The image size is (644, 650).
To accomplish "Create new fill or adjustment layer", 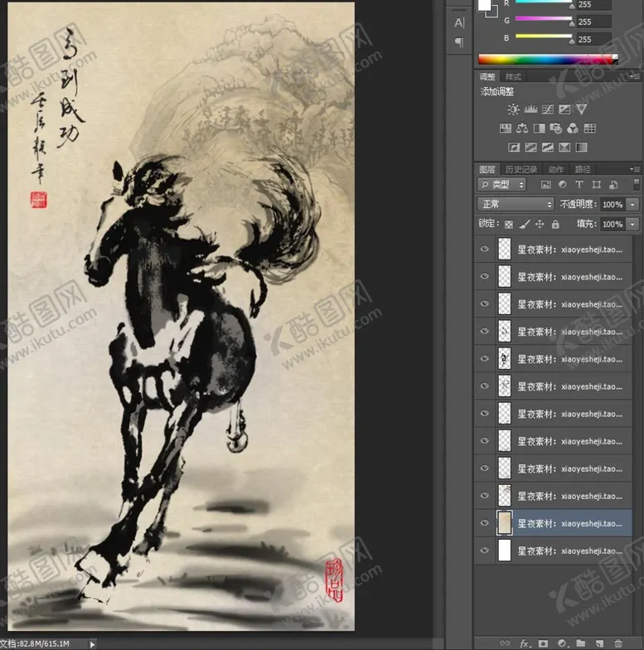I will 562,643.
